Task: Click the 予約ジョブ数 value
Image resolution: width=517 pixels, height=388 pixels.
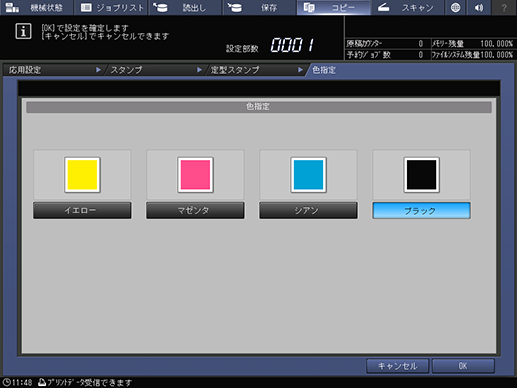Action: coord(421,55)
